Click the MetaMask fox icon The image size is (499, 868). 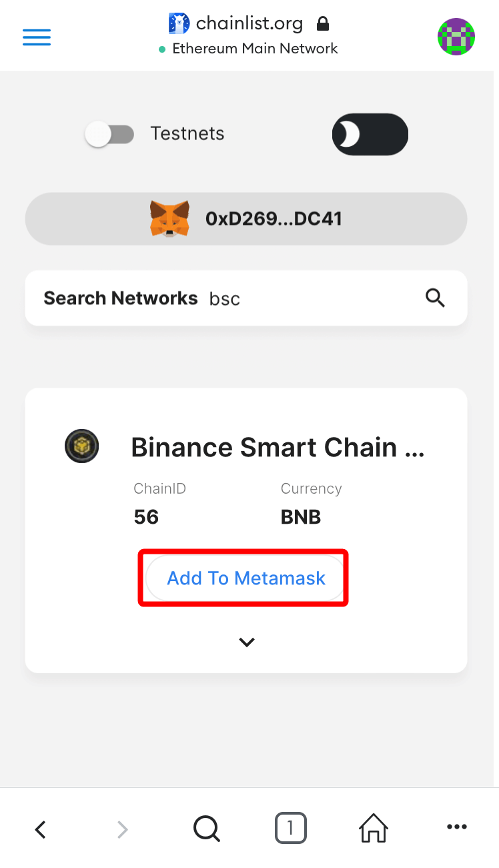click(169, 218)
